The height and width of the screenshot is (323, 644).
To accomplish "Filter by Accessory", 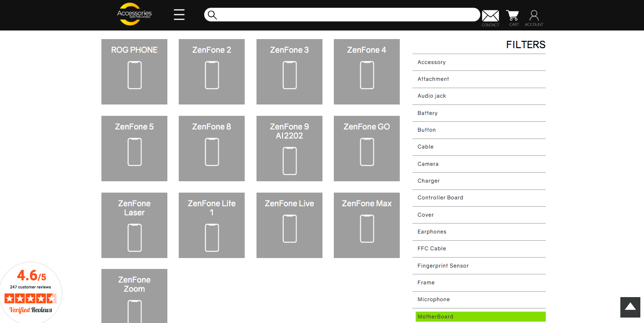I will pos(479,62).
